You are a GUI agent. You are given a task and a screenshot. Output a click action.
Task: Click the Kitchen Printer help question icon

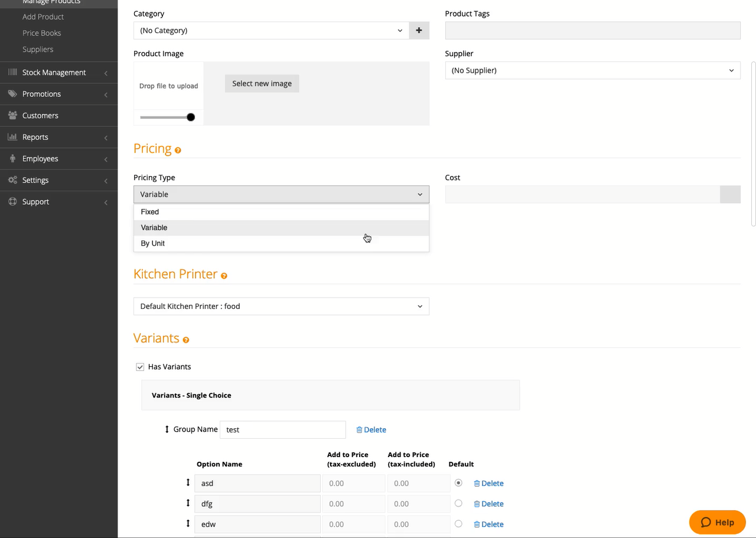(x=224, y=276)
